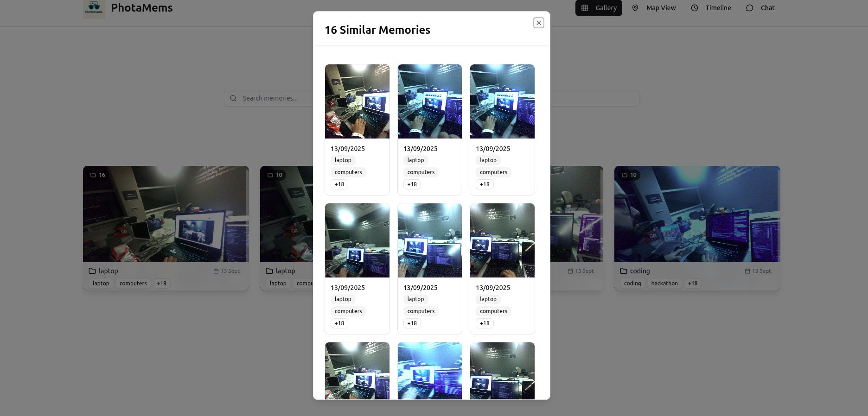Switch to Map View tab
The image size is (868, 416).
pos(655,8)
